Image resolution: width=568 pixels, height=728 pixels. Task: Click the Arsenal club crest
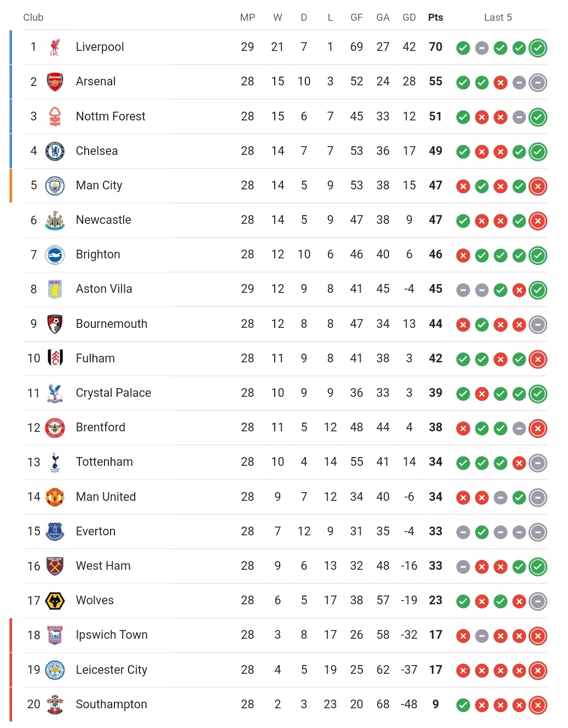click(55, 82)
